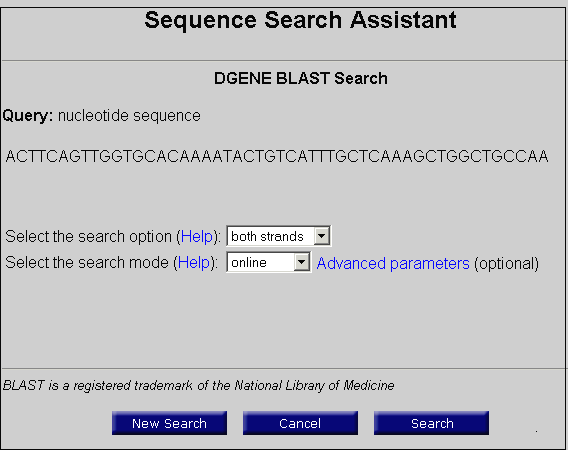This screenshot has height=450, width=568.
Task: Click the dark blue Search button
Action: tap(431, 423)
